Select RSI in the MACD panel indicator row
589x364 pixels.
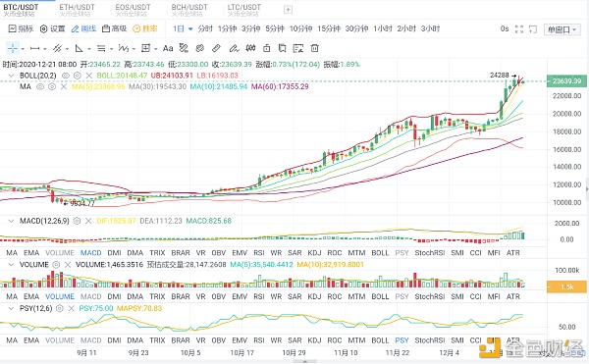pos(259,253)
